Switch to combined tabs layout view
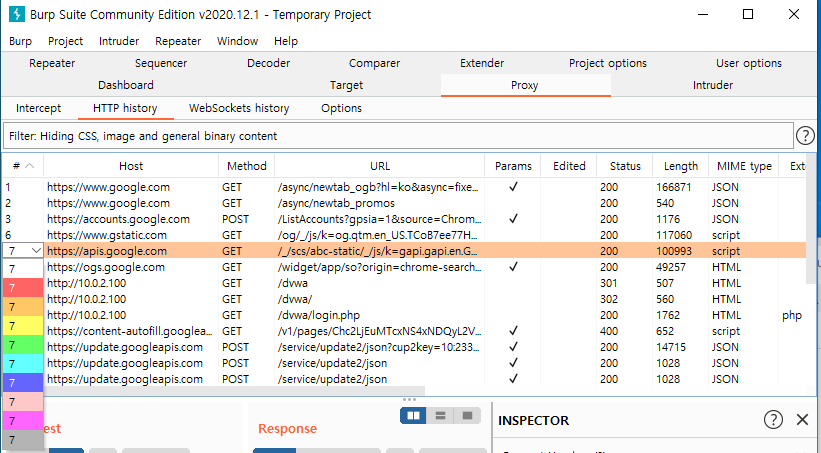The height and width of the screenshot is (453, 821). pyautogui.click(x=467, y=415)
